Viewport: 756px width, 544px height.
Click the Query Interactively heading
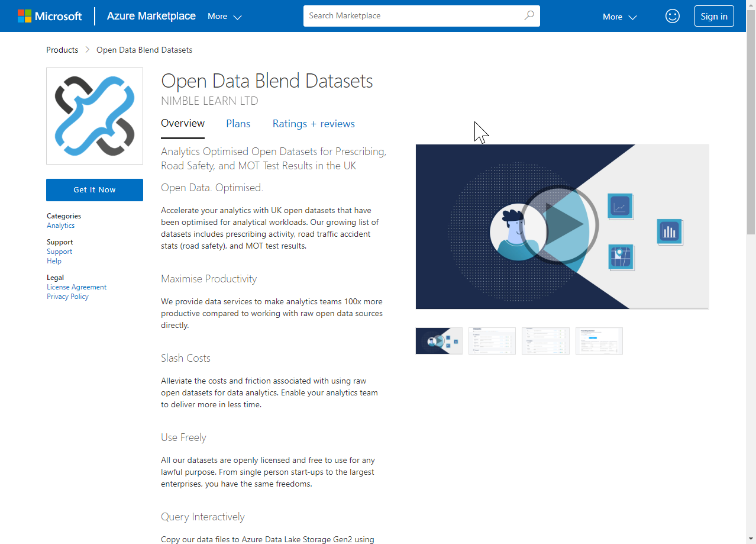(x=203, y=517)
